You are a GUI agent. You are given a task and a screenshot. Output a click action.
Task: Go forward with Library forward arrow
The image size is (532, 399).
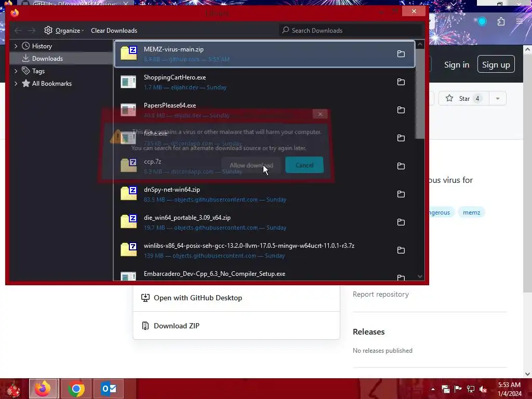[x=32, y=31]
